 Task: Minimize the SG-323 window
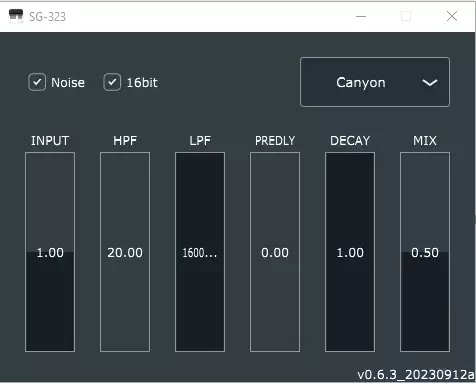point(361,16)
